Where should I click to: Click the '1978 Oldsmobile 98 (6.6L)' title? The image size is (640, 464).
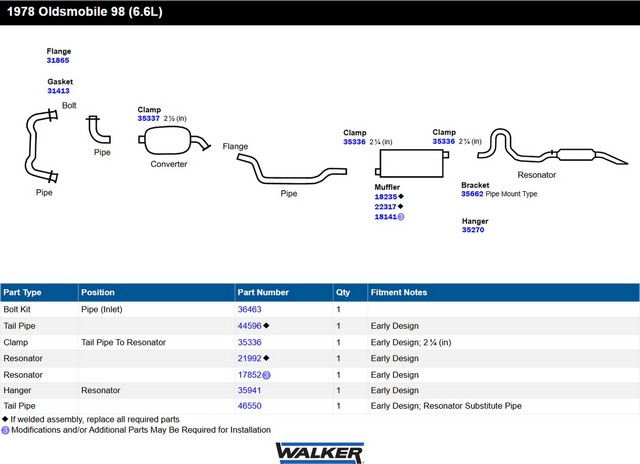(84, 11)
